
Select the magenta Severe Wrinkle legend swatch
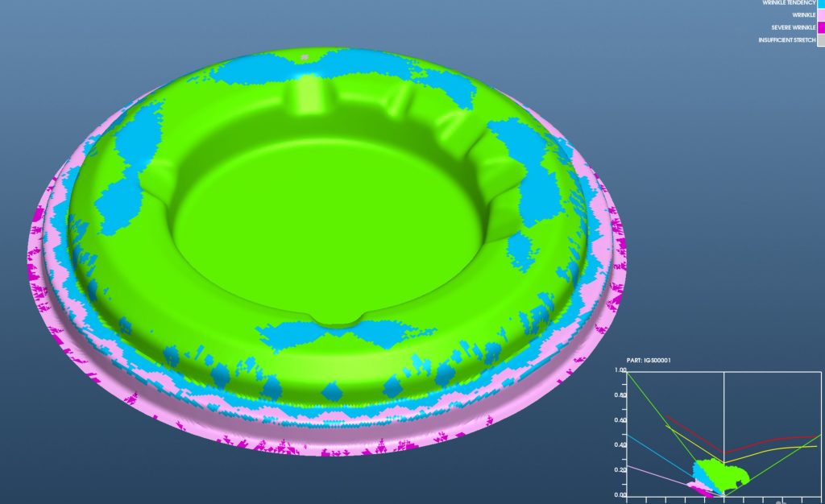tap(821, 27)
